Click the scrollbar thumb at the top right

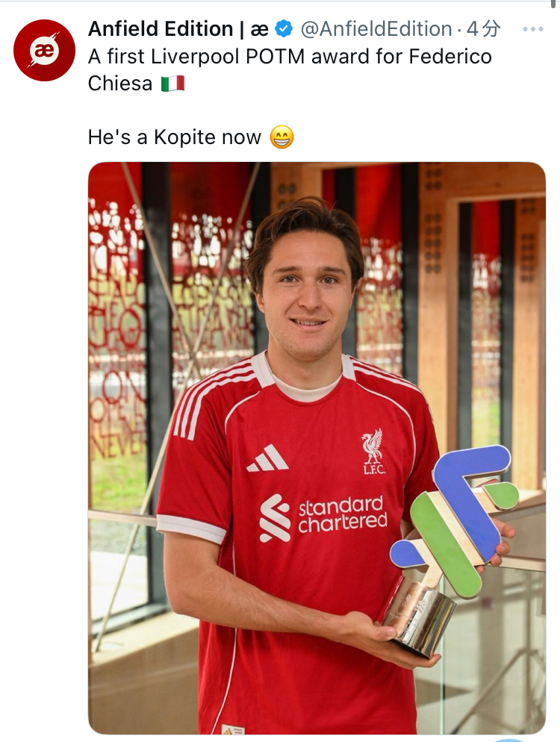tap(553, 4)
